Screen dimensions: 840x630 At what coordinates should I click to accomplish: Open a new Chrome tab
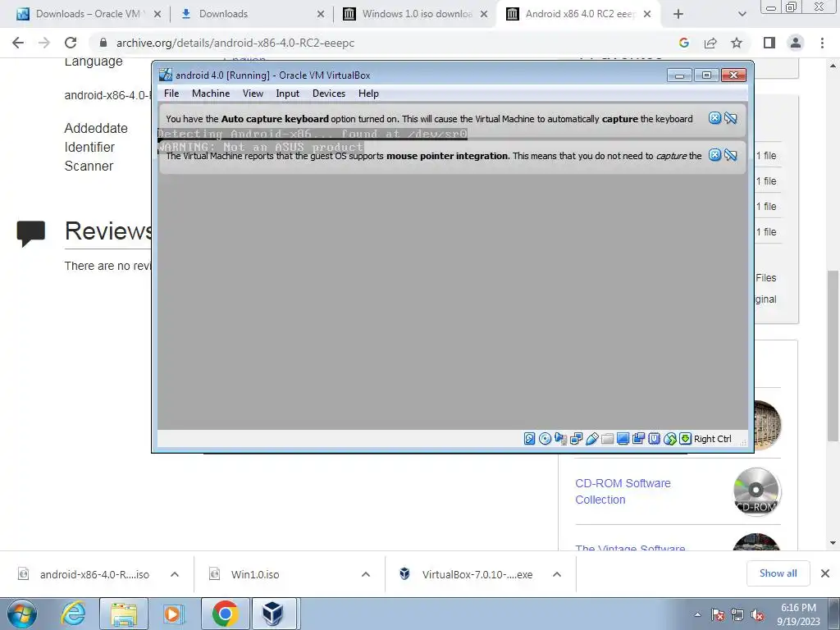pos(678,14)
